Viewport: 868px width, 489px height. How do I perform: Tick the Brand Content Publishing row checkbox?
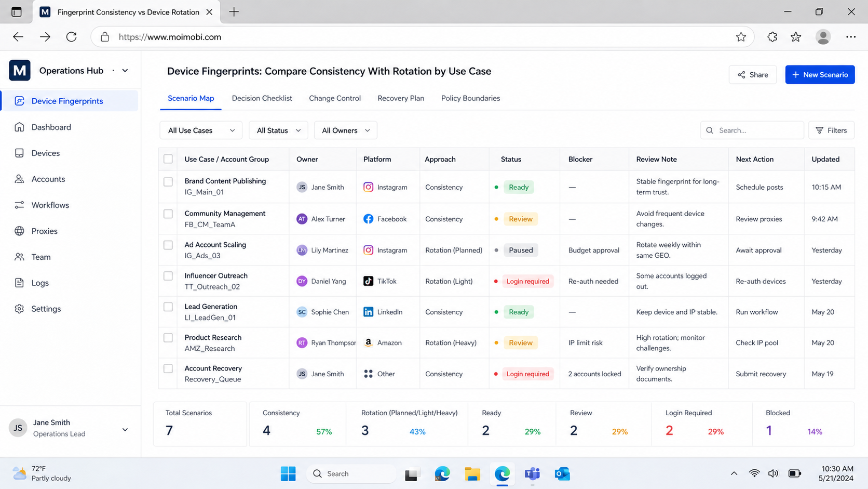point(168,182)
